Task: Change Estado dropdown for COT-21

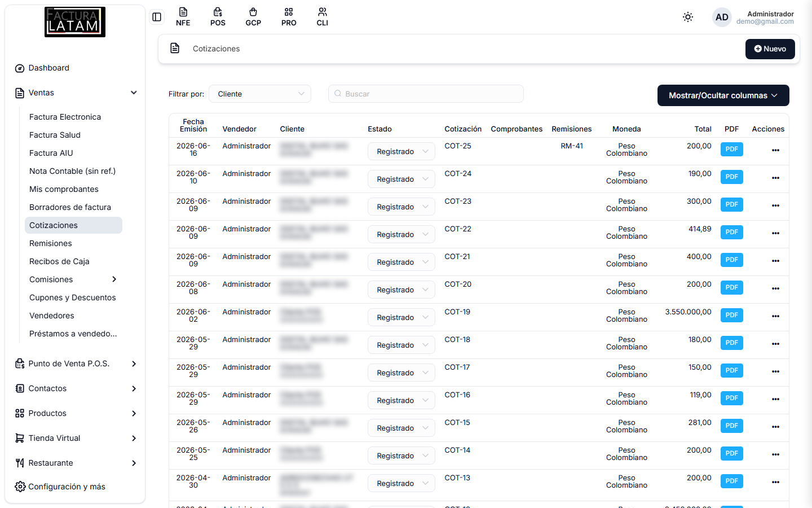Action: click(401, 262)
